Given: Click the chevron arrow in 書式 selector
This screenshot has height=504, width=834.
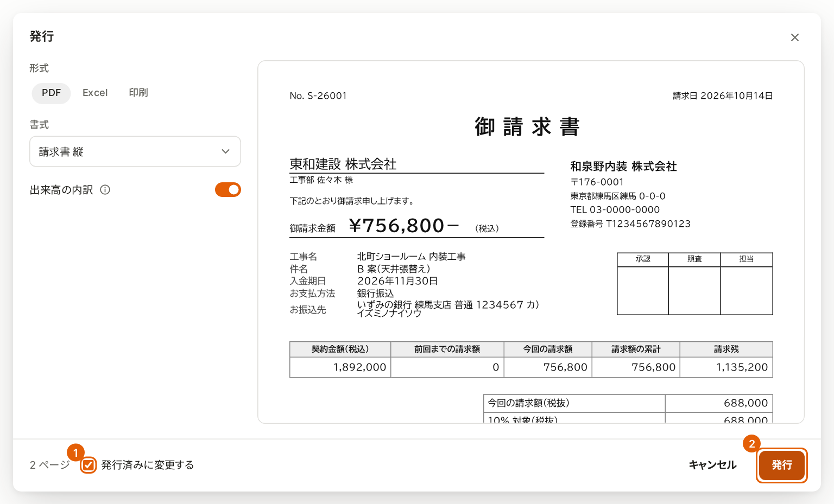Looking at the screenshot, I should click(226, 151).
